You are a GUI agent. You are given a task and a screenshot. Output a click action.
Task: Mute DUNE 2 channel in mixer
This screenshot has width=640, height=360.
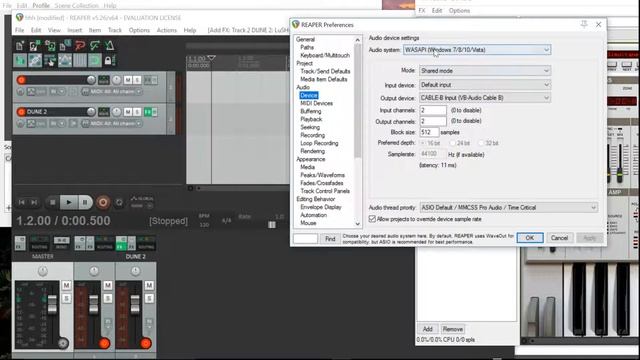click(149, 285)
